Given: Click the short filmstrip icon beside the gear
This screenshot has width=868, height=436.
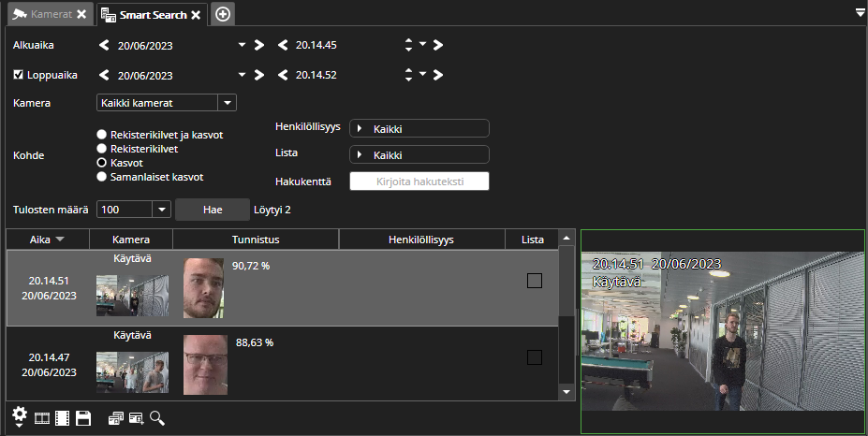Looking at the screenshot, I should click(x=42, y=418).
